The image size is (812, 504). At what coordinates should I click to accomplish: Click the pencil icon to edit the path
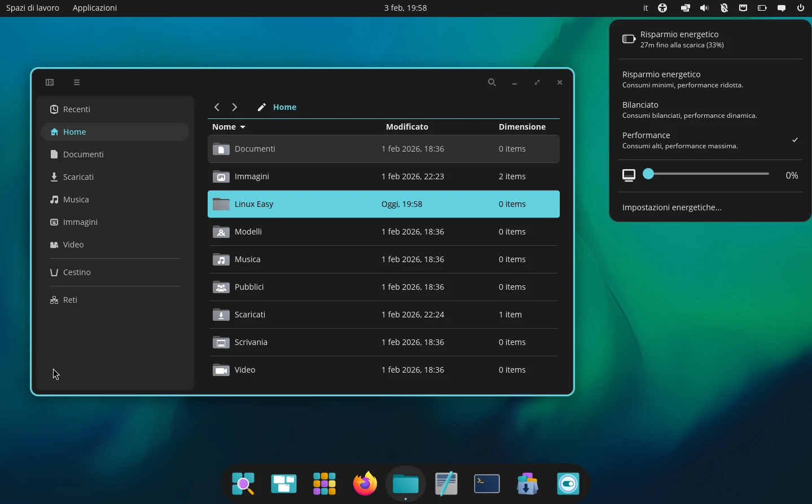(261, 107)
